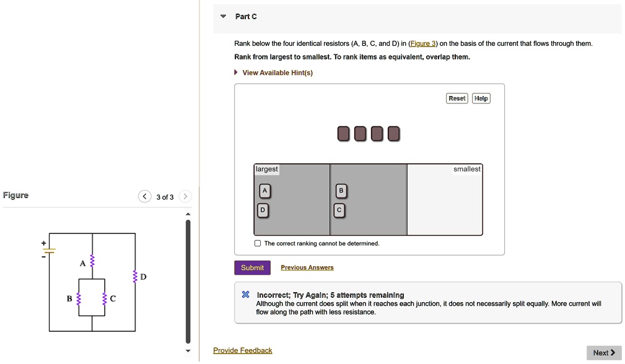Click the next figure arrow
Image resolution: width=625 pixels, height=364 pixels.
[x=184, y=196]
